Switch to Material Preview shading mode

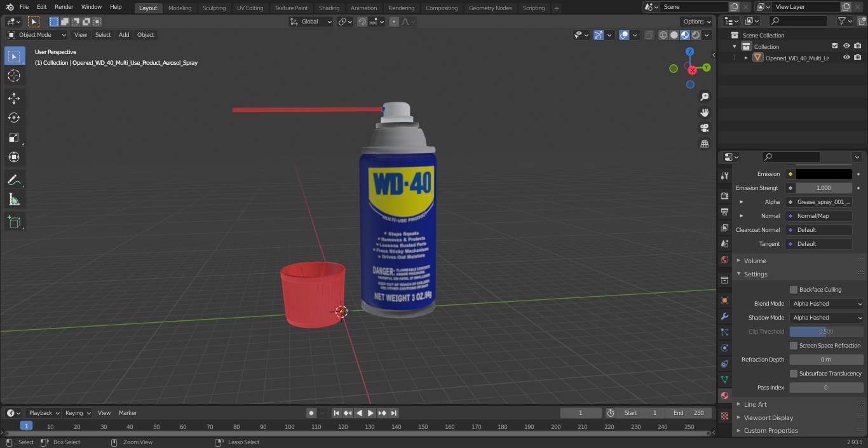pyautogui.click(x=685, y=35)
